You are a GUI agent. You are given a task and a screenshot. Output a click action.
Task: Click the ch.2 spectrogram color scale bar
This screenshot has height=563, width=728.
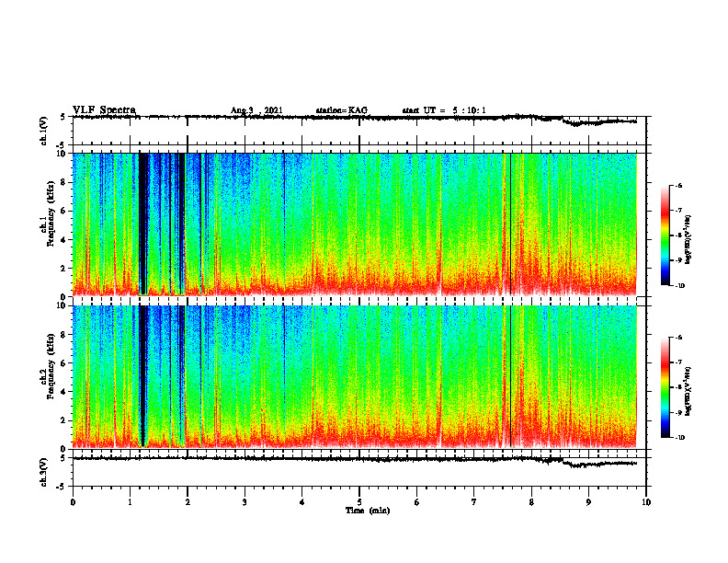pos(665,387)
